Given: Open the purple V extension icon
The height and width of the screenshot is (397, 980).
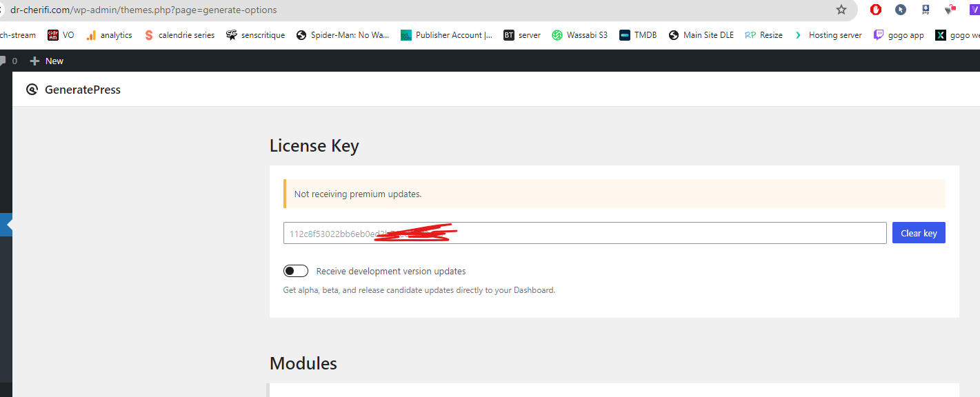Looking at the screenshot, I should tap(974, 10).
